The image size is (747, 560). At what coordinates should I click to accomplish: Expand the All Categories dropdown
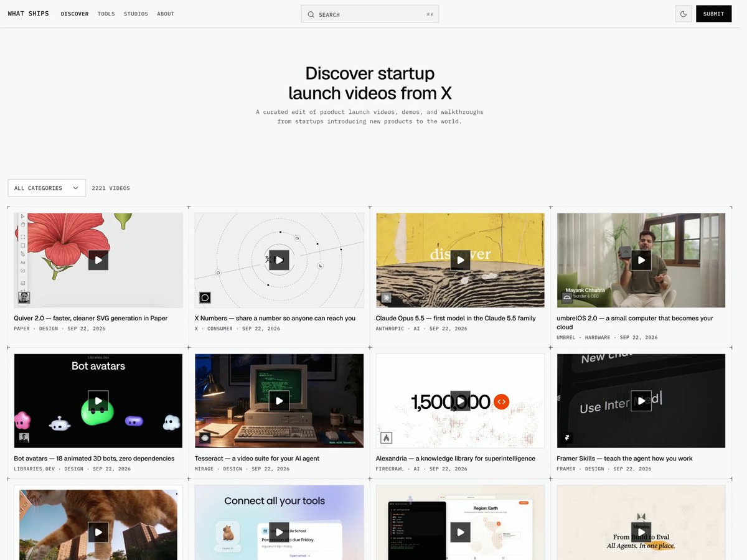click(x=47, y=188)
